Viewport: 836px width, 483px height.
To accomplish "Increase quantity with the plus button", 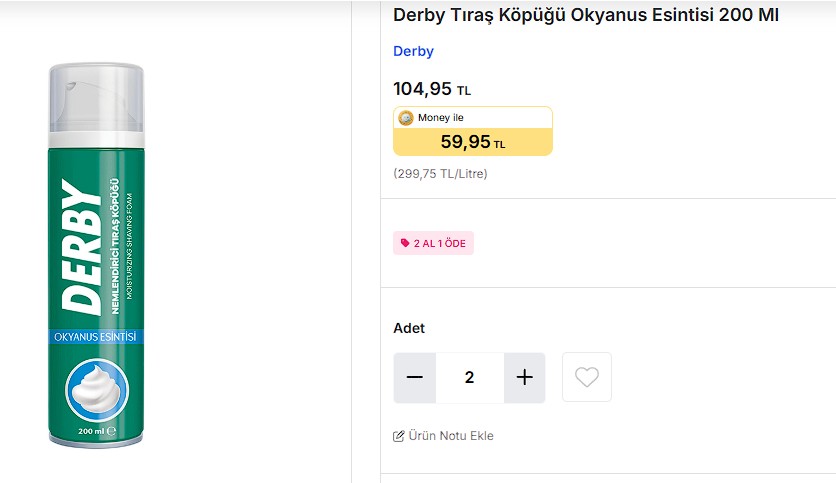I will tap(524, 378).
